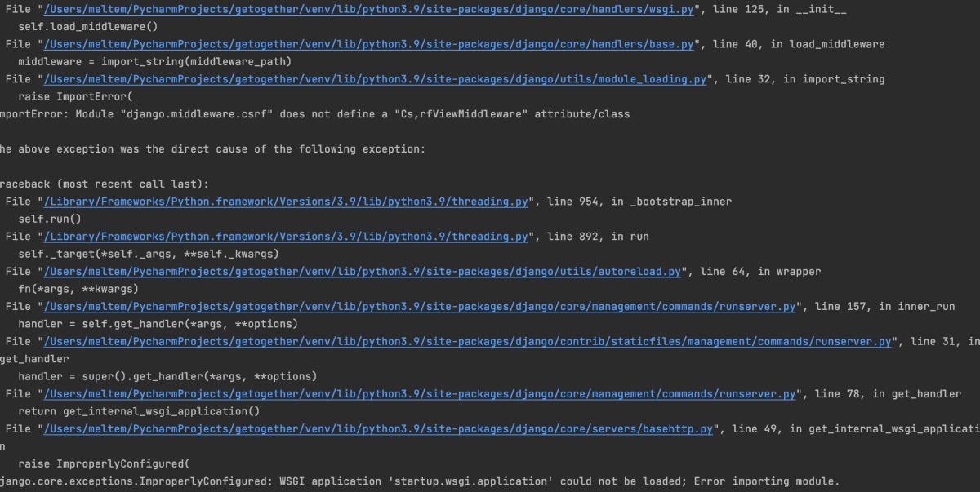Click 'handler = super().get_handler(*args, **options)' line
This screenshot has width=980, height=492.
pos(167,377)
